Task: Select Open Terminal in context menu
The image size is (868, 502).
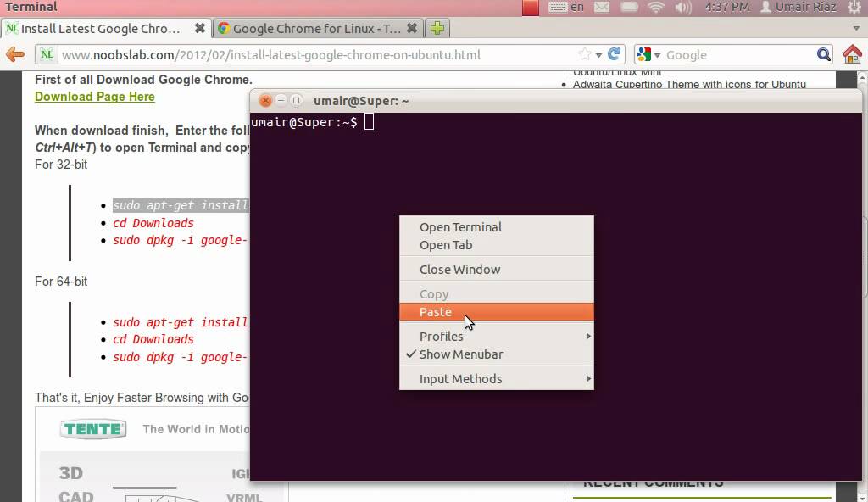Action: (497, 227)
